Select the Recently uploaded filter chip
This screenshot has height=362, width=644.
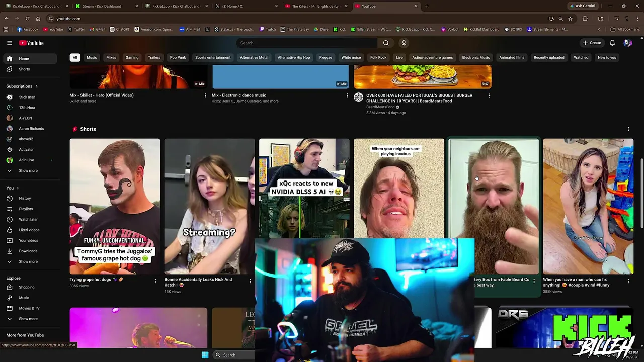[x=549, y=57]
